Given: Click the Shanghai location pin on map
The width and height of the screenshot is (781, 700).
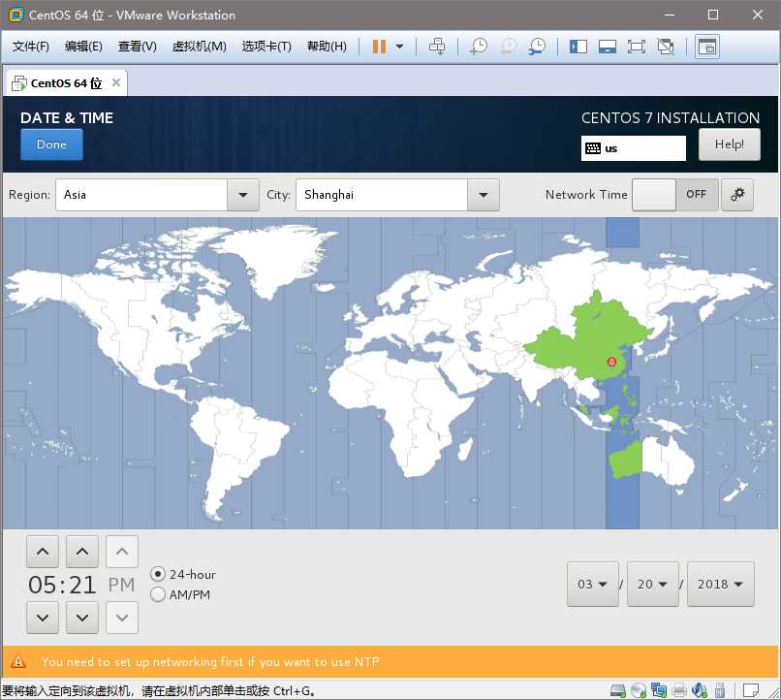Looking at the screenshot, I should tap(611, 363).
